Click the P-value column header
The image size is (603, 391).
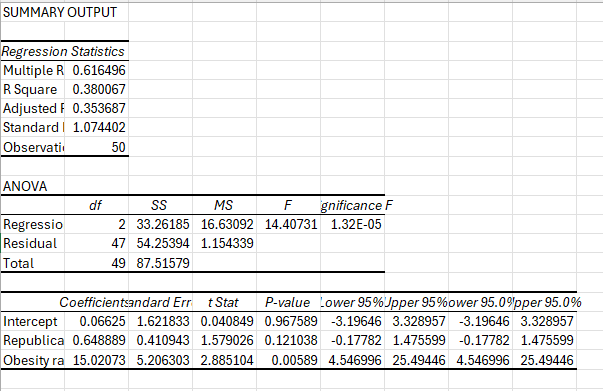287,303
